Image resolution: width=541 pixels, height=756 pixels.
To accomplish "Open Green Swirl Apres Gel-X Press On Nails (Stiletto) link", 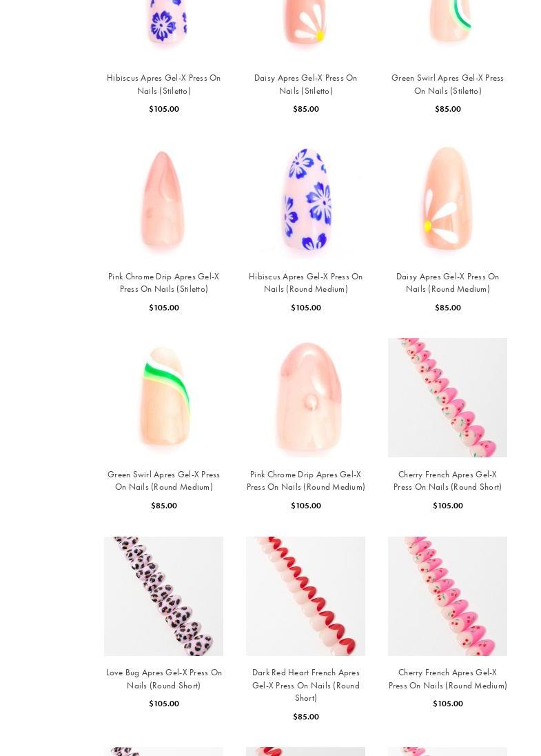I will point(447,84).
